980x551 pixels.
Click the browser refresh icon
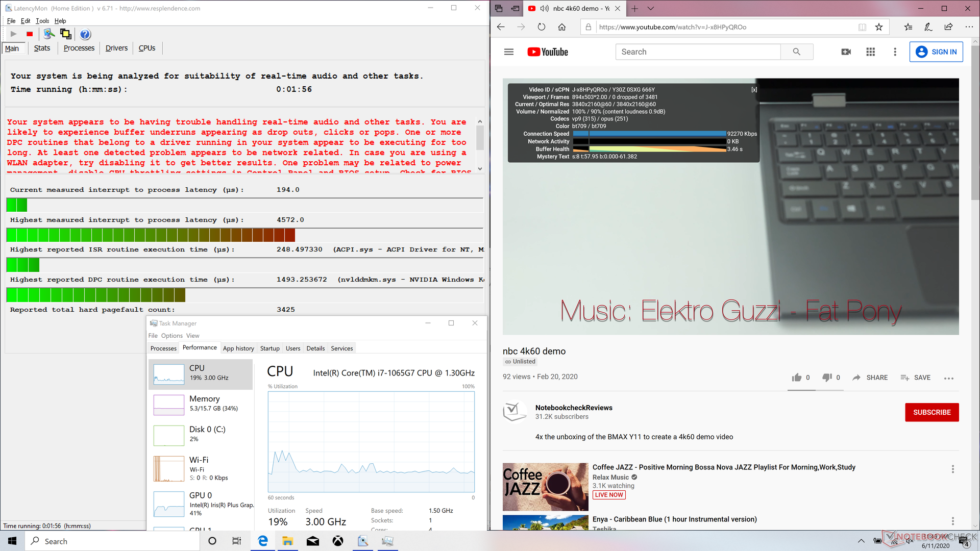click(541, 27)
